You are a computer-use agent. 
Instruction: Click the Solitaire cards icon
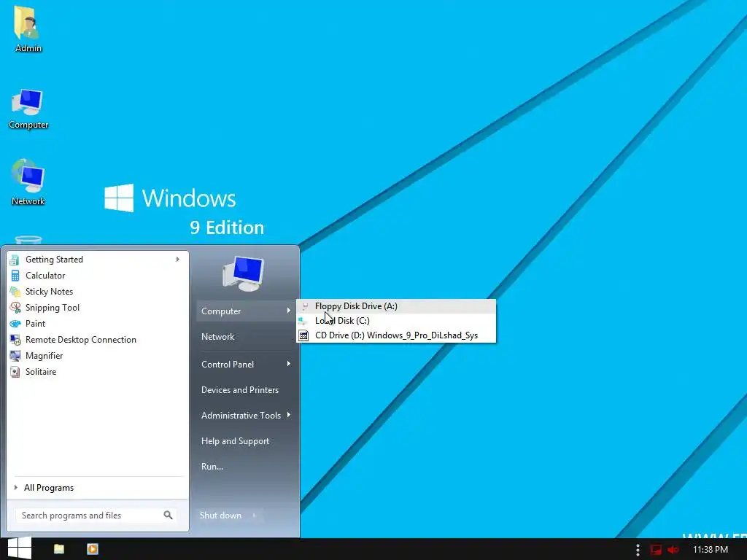15,372
